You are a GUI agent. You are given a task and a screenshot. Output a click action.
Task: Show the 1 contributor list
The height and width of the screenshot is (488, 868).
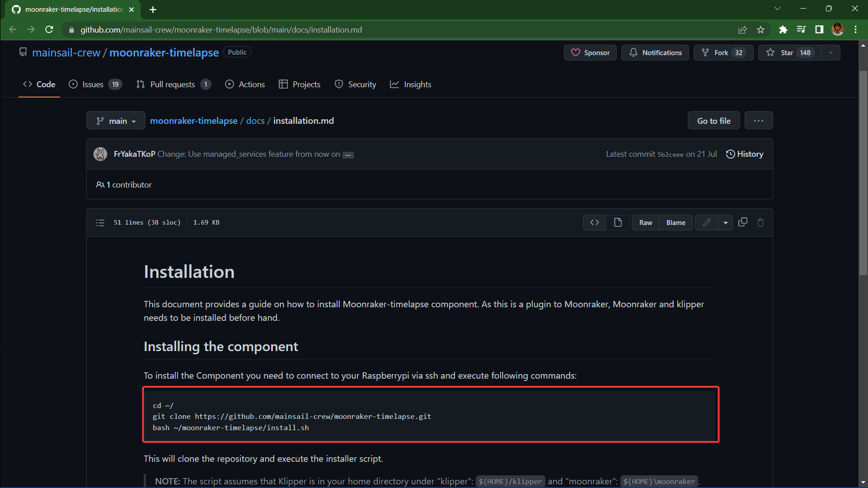124,185
